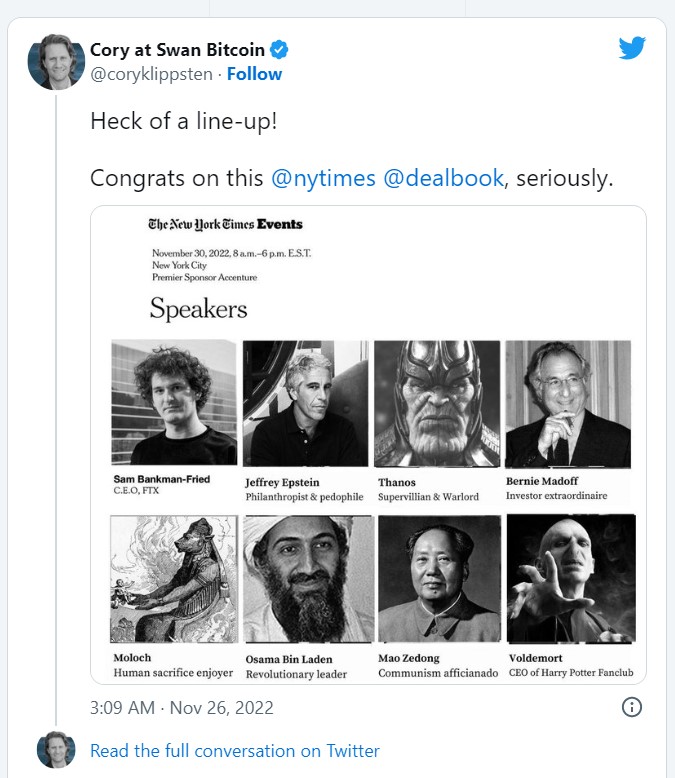
Task: Follow the @coryklippsten account
Action: point(254,74)
